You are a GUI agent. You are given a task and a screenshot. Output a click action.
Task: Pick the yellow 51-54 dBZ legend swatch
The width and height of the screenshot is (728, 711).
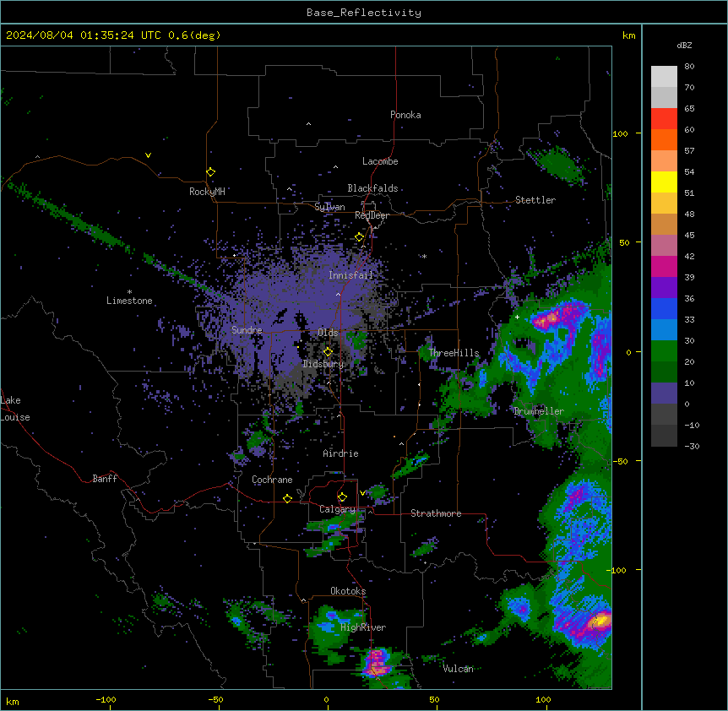(664, 182)
